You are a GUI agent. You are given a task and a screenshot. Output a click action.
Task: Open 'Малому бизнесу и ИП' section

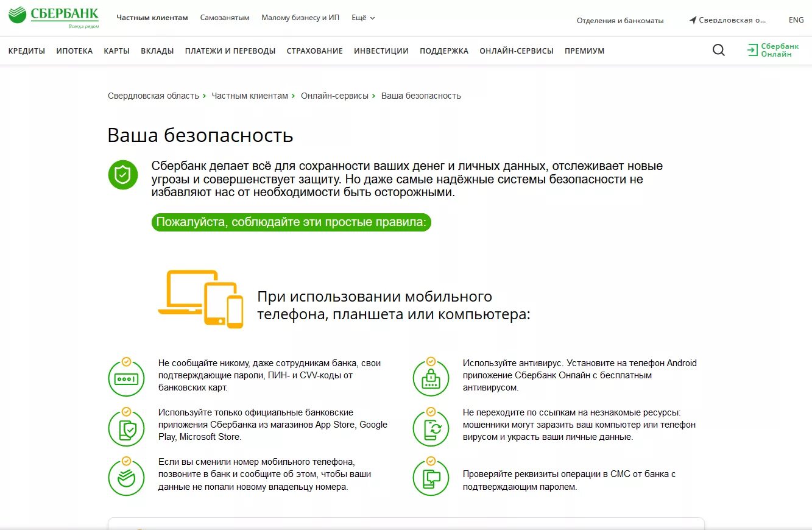tap(300, 18)
